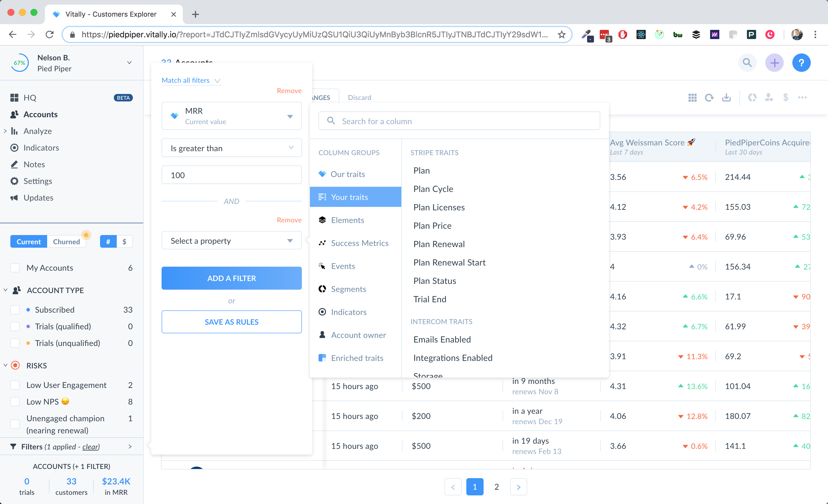Click the download export icon
Viewport: 828px width, 504px height.
click(x=726, y=98)
